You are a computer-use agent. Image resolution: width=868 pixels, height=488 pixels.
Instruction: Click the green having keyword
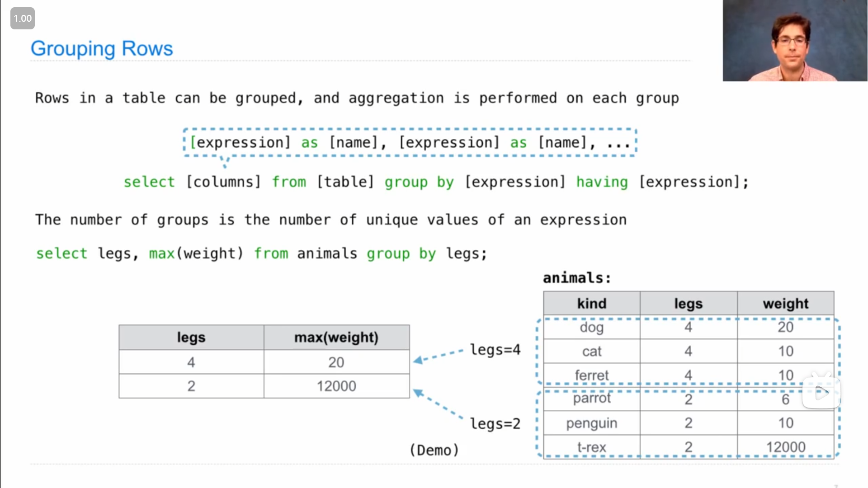[x=602, y=182]
